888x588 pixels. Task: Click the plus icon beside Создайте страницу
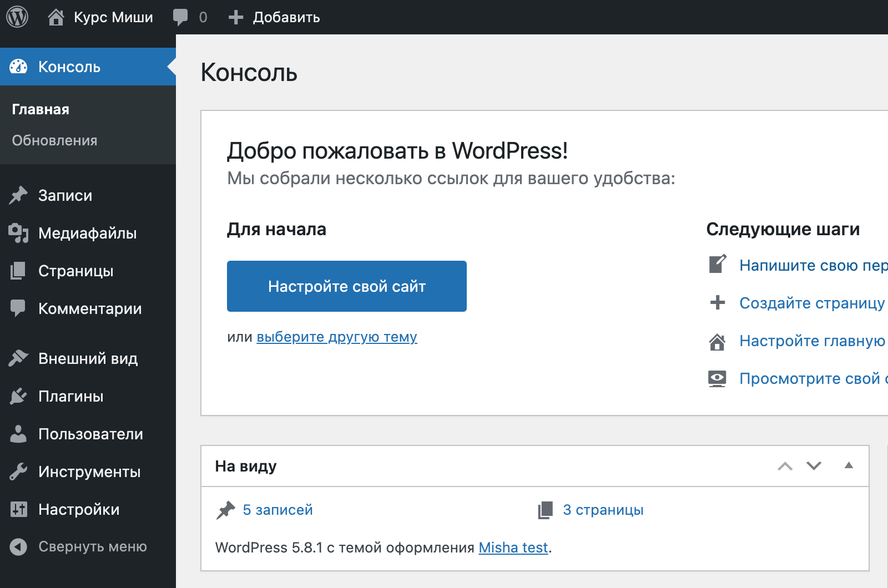[718, 302]
